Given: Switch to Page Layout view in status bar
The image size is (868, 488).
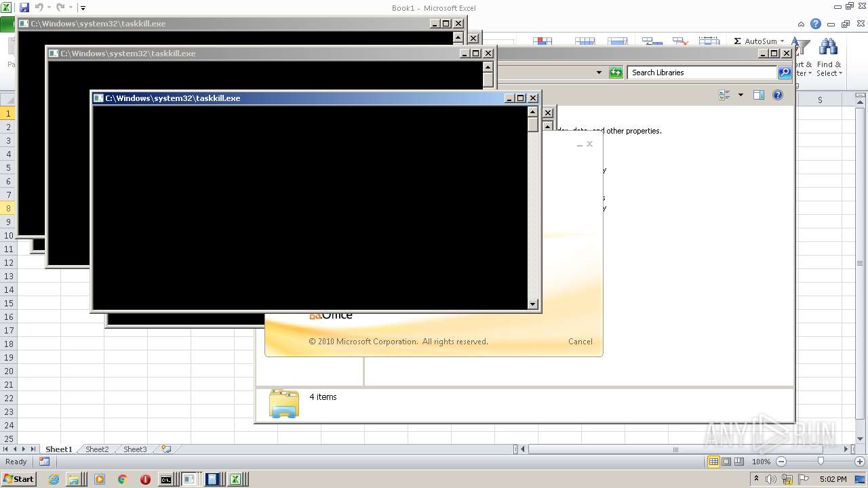Looking at the screenshot, I should click(x=726, y=462).
